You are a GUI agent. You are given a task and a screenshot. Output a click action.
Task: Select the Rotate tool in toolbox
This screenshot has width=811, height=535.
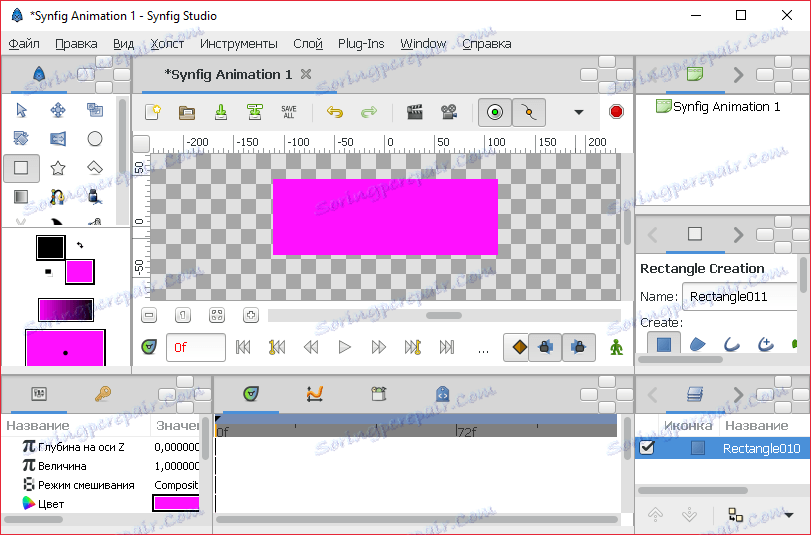coord(21,139)
